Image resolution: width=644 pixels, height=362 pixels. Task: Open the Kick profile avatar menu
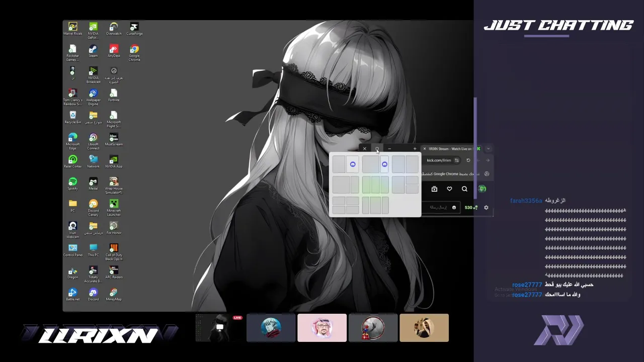482,189
